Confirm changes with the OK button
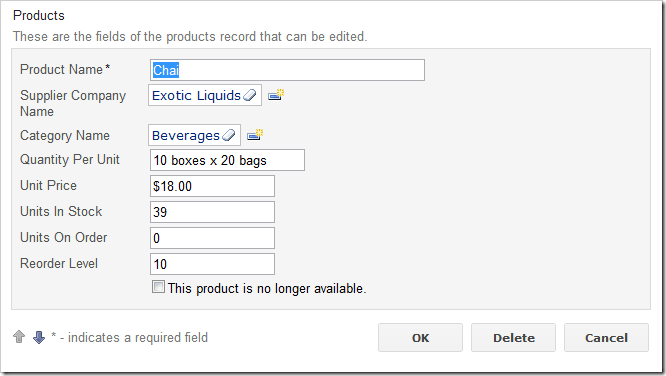666x376 pixels. click(x=420, y=338)
